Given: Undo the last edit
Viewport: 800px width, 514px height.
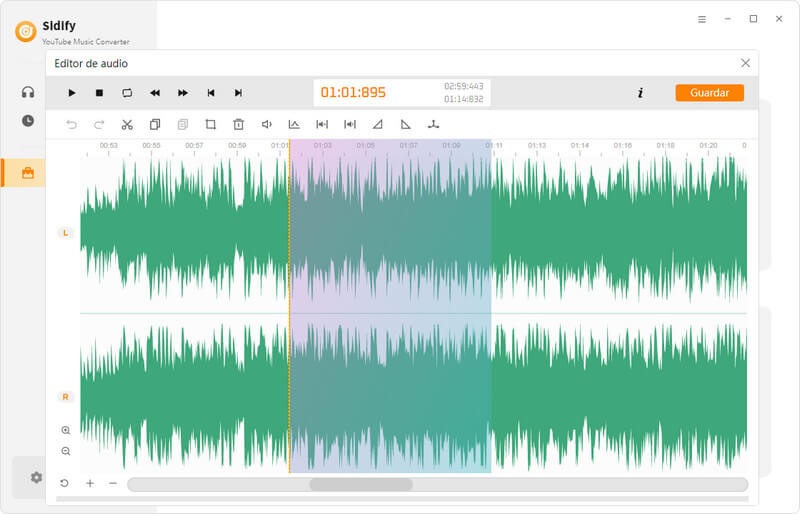Looking at the screenshot, I should coord(71,125).
